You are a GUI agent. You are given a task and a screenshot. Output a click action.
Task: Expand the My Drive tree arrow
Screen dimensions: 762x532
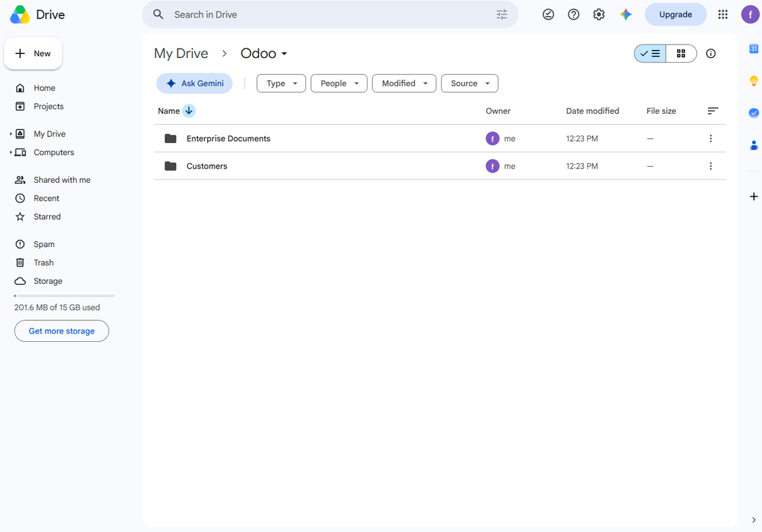pos(11,134)
